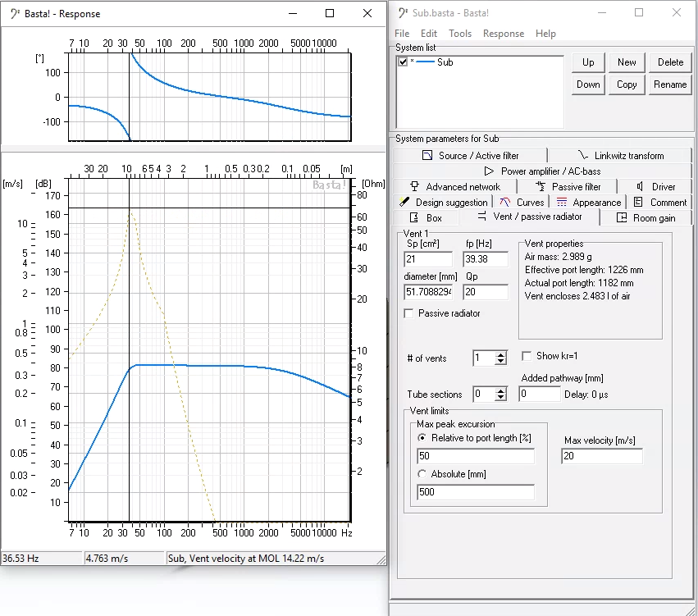This screenshot has width=698, height=616.
Task: Click the Down button
Action: pos(588,84)
